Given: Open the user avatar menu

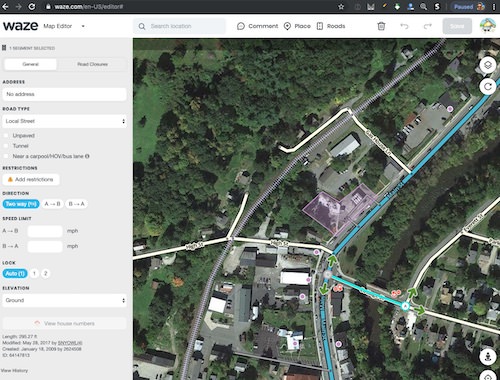Looking at the screenshot, I should [x=488, y=26].
